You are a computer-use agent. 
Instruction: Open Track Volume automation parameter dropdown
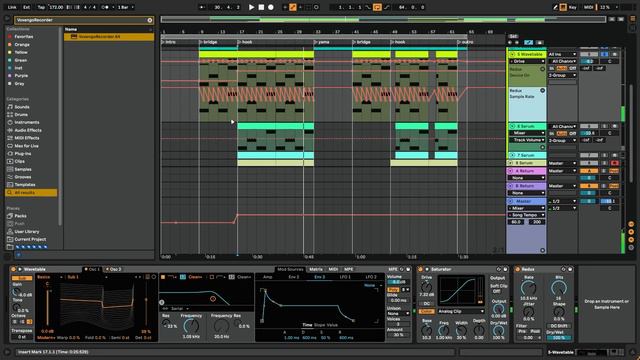[x=527, y=140]
